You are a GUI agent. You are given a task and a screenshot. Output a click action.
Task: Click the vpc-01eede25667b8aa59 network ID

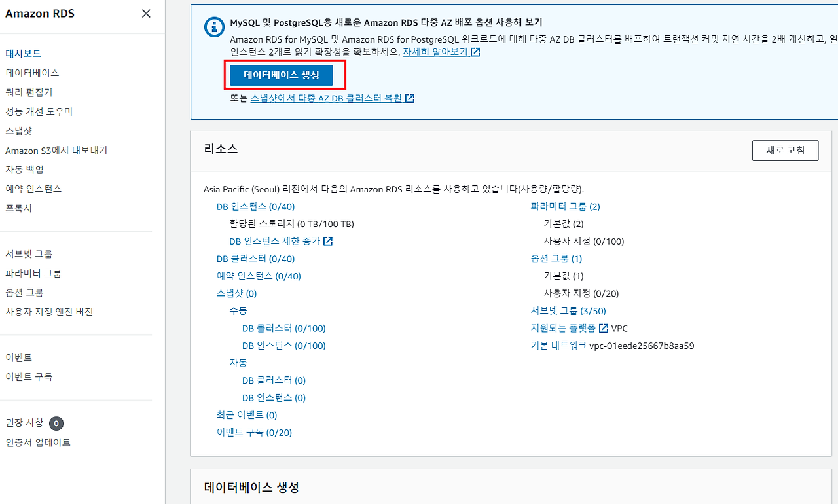(642, 346)
